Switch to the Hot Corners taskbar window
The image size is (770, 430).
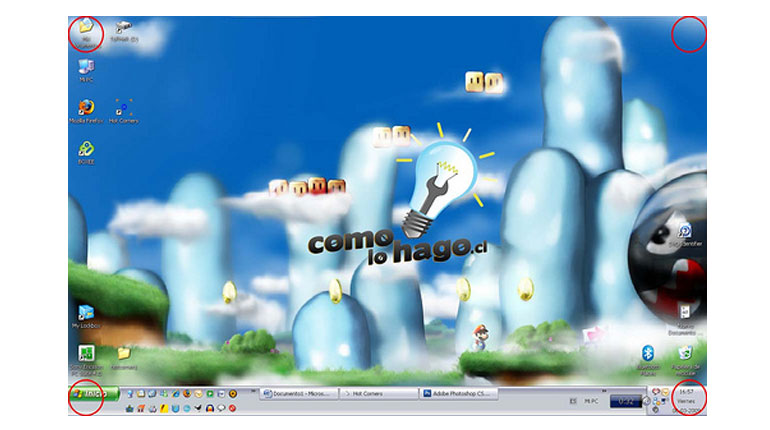[x=378, y=394]
